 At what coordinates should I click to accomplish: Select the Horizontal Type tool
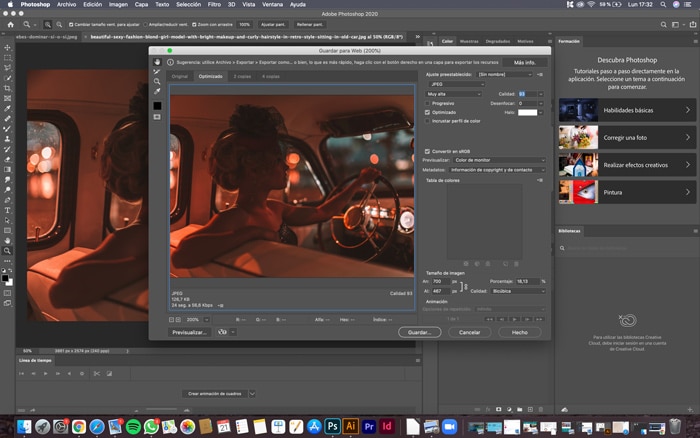(7, 210)
